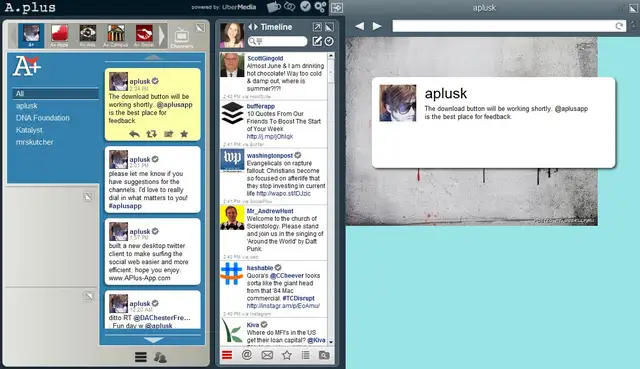
Task: Switch to the lists tab
Action: [x=305, y=355]
